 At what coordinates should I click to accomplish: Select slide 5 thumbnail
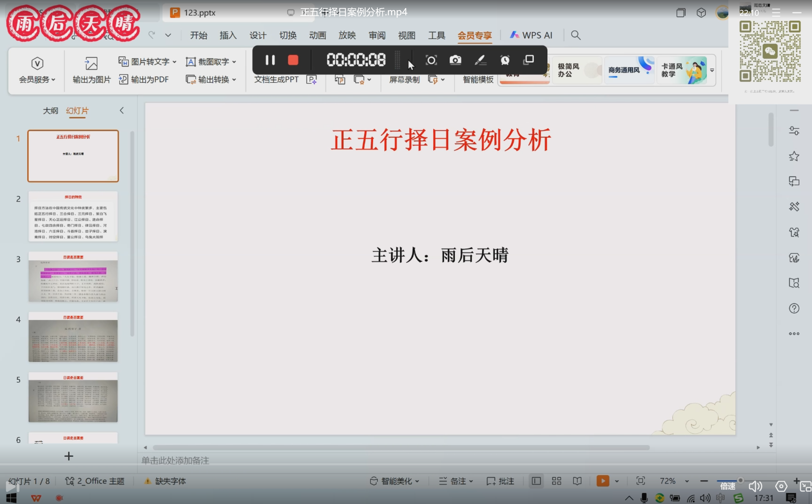pos(73,397)
